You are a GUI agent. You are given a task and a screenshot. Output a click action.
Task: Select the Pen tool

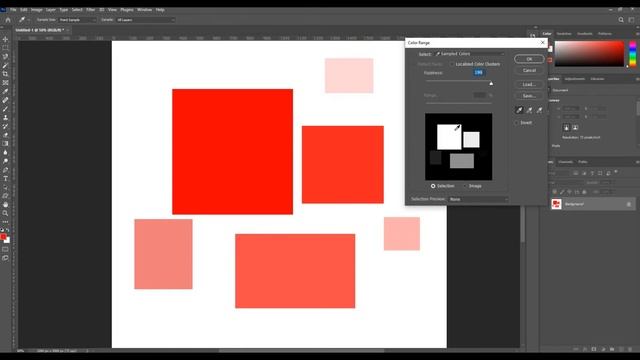(x=5, y=170)
